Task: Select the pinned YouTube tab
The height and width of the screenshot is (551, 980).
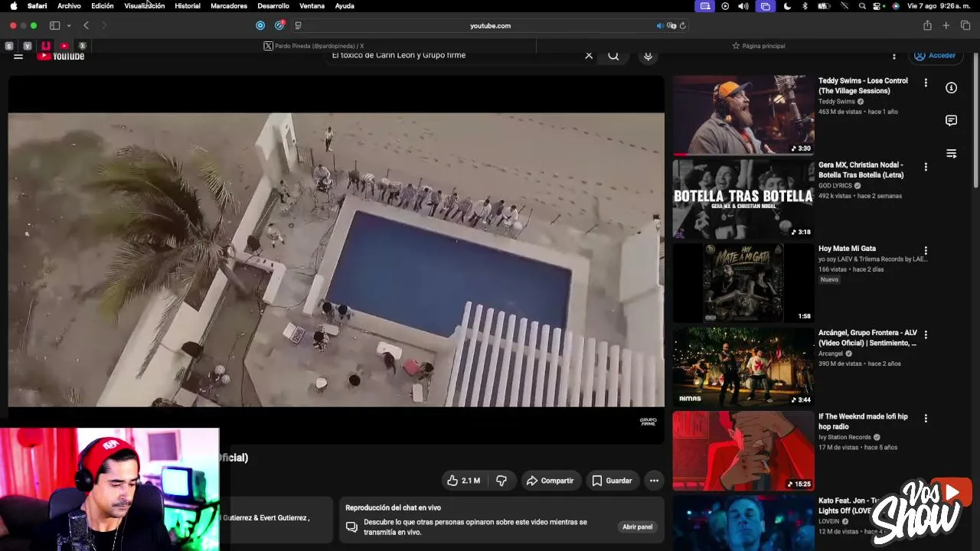Action: click(x=64, y=46)
